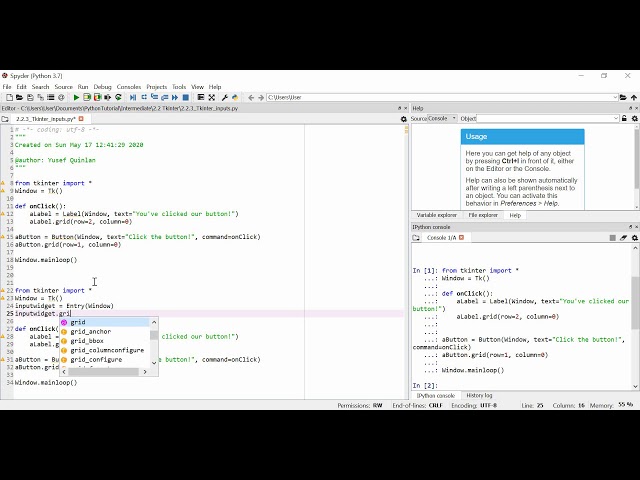This screenshot has width=640, height=480.
Task: Click the Save all files icon
Action: pyautogui.click(x=40, y=97)
